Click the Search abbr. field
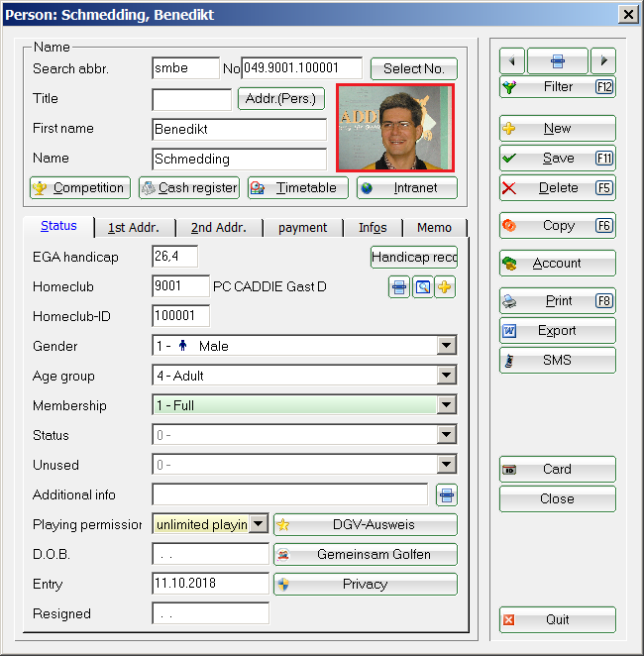 click(185, 68)
